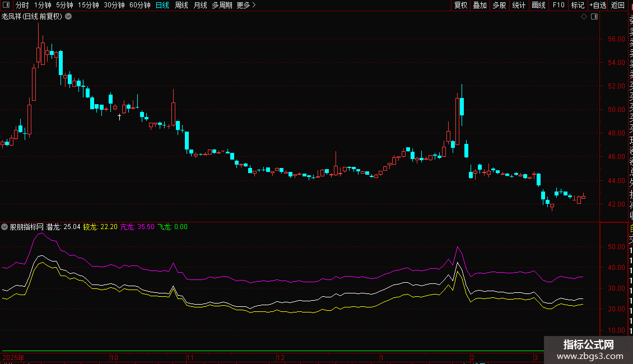
Task: Click the 返回 back button
Action: pos(618,5)
